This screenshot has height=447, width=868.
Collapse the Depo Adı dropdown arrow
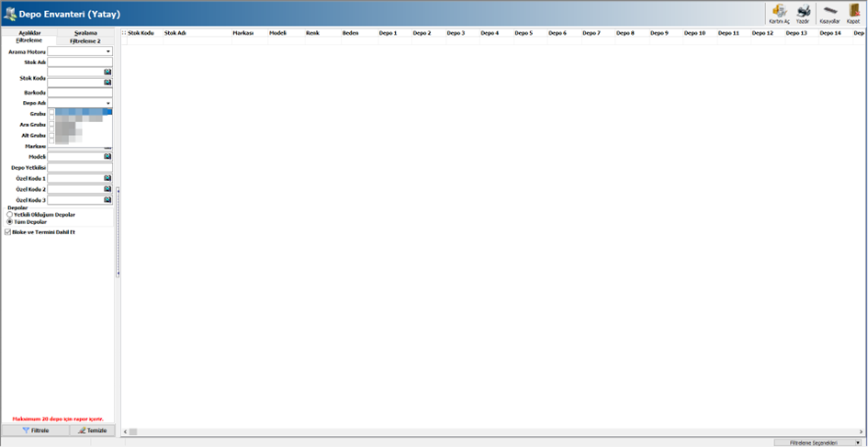[x=108, y=103]
